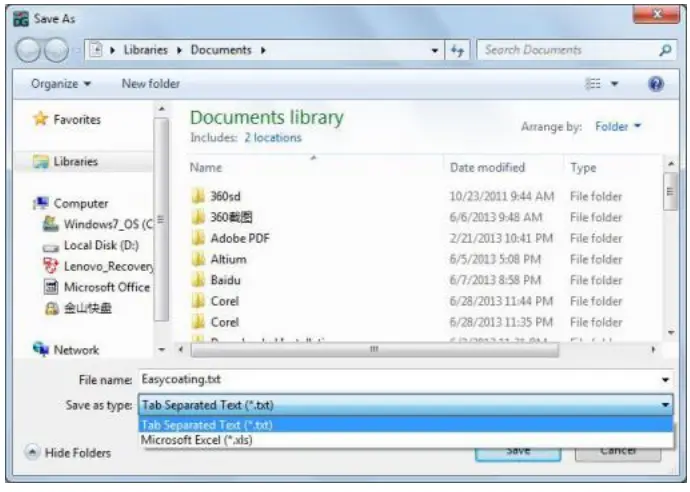The height and width of the screenshot is (492, 690).
Task: Select Favorites in navigation pane
Action: tap(77, 119)
